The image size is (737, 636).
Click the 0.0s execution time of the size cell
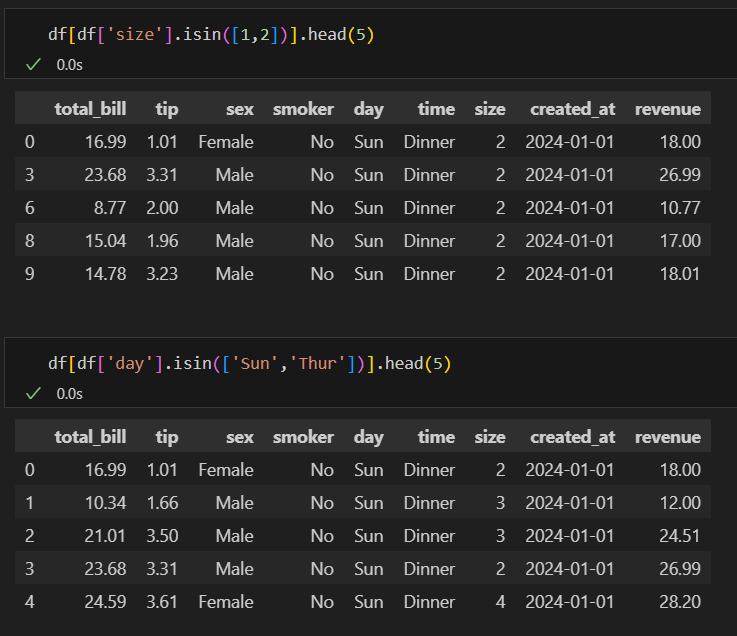(70, 65)
